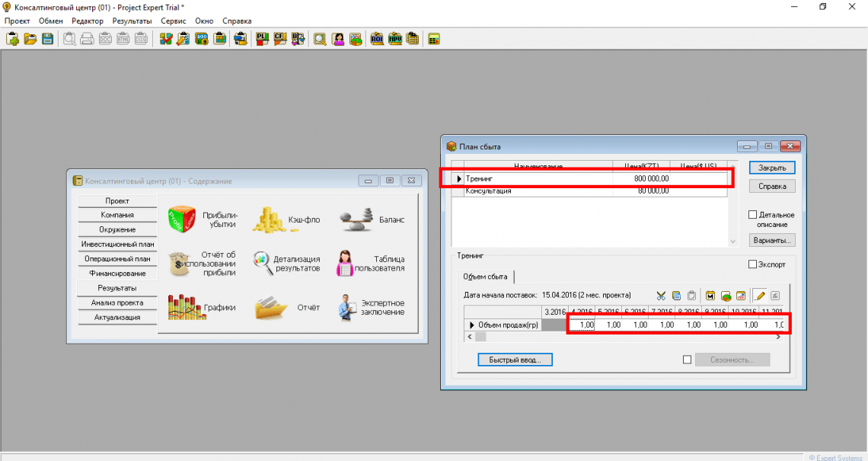This screenshot has height=461, width=868.
Task: Open the Результаты menu in the menu bar
Action: [132, 21]
